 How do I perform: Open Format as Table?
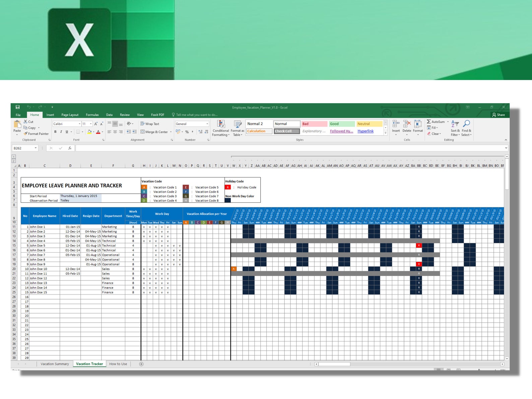click(x=238, y=128)
